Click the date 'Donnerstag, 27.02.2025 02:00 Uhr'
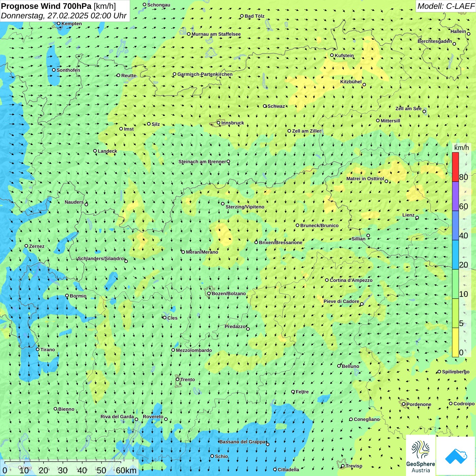 [64, 16]
